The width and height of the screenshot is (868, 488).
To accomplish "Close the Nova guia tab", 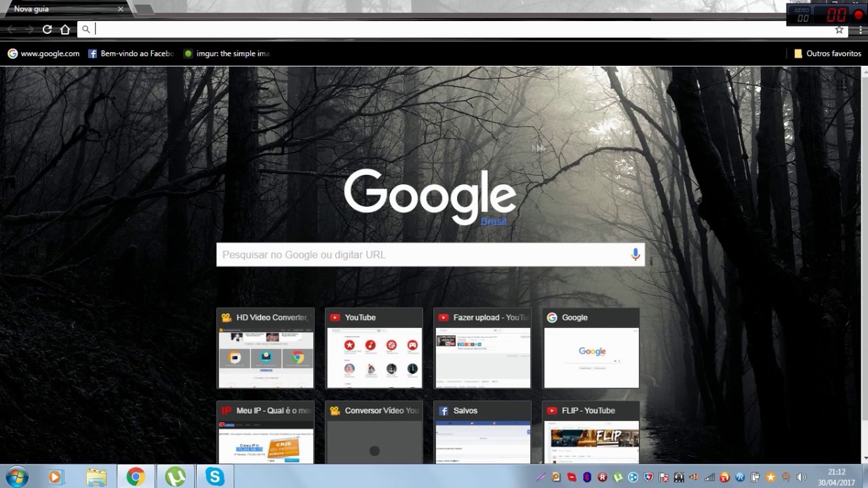I will pos(121,9).
